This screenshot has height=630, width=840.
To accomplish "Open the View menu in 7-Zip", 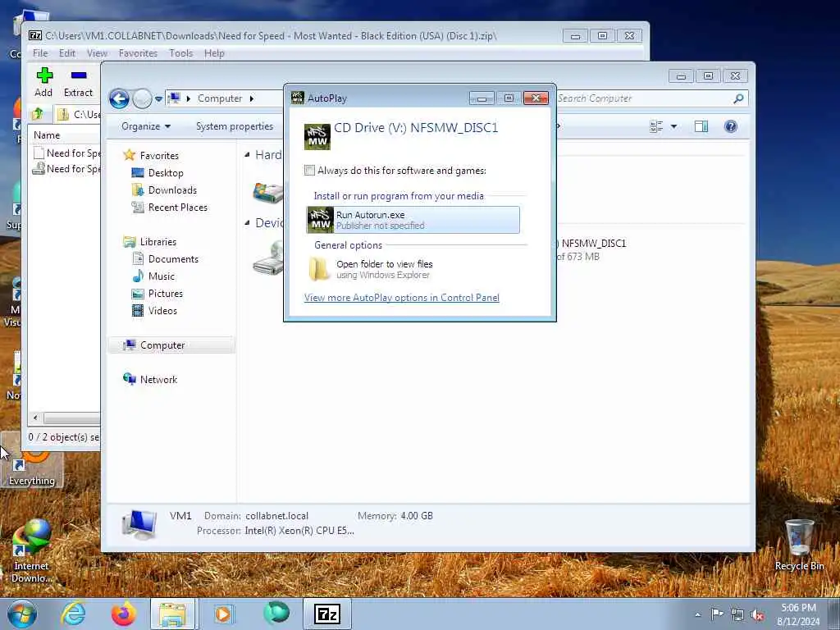I will coord(97,53).
